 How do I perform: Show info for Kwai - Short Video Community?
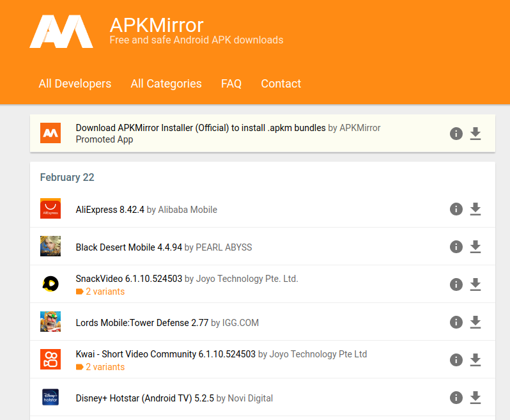456,360
